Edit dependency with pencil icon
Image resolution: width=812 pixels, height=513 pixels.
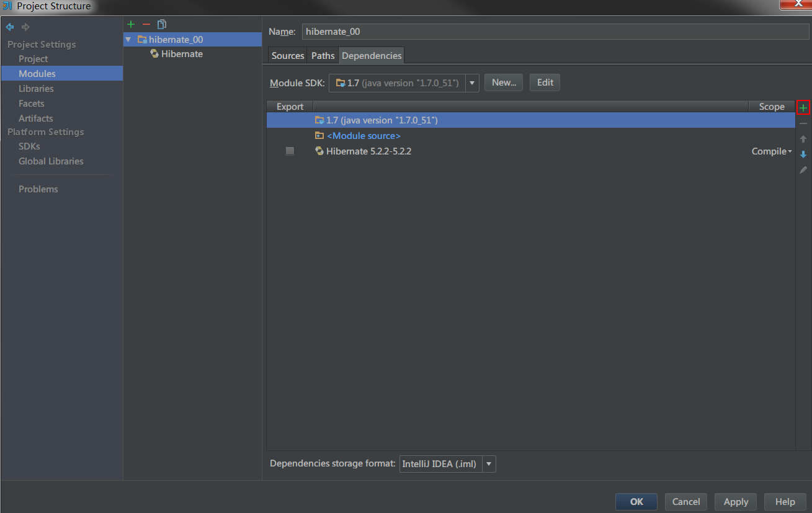[x=803, y=170]
